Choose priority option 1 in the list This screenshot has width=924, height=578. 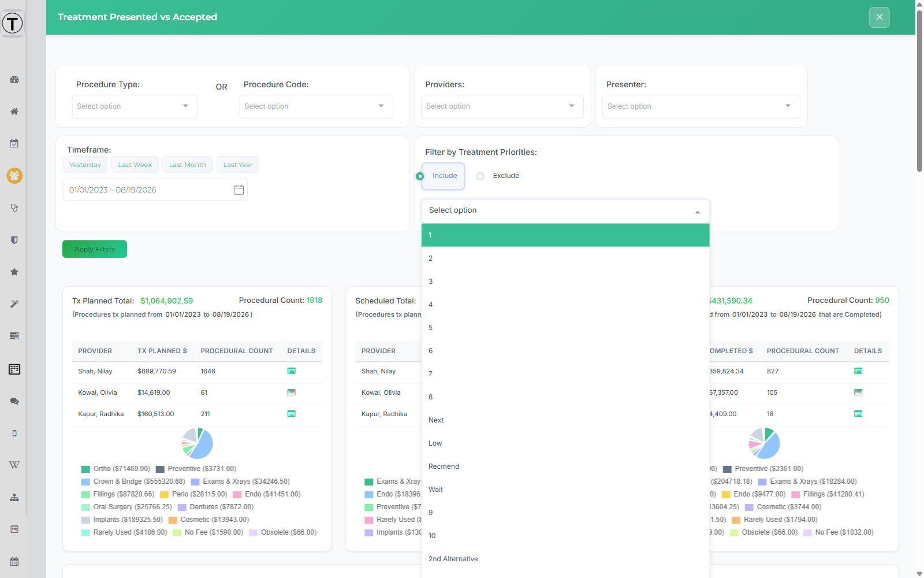[565, 235]
